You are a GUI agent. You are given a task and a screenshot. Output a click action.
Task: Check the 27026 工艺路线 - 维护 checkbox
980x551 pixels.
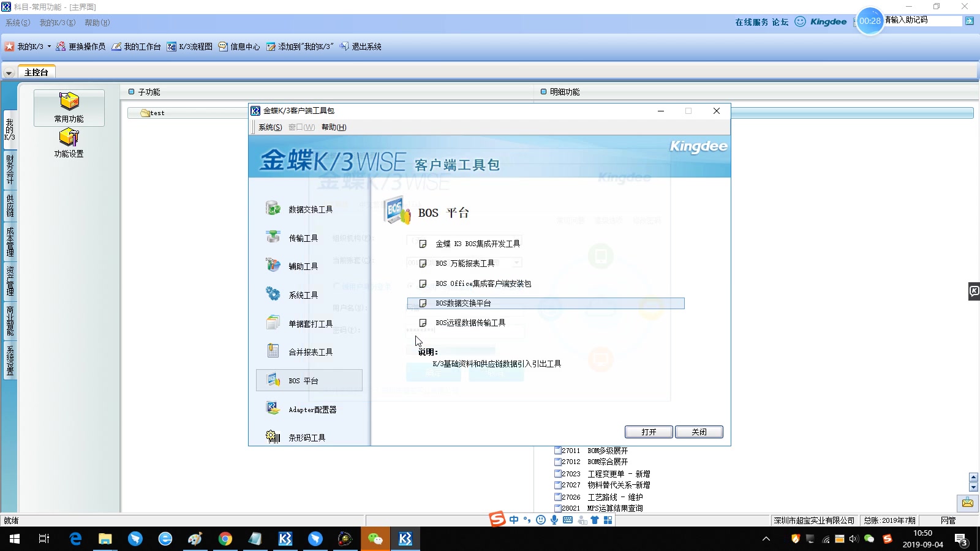[558, 497]
